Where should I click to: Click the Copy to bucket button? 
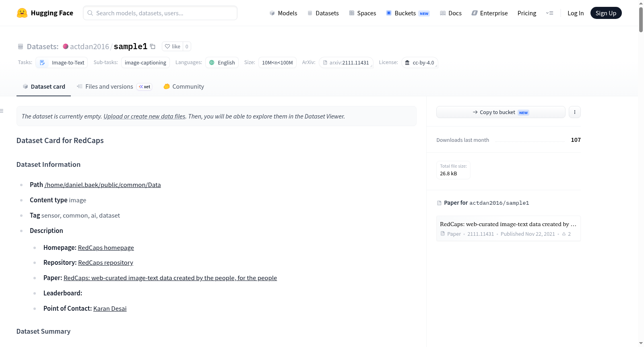pos(501,112)
